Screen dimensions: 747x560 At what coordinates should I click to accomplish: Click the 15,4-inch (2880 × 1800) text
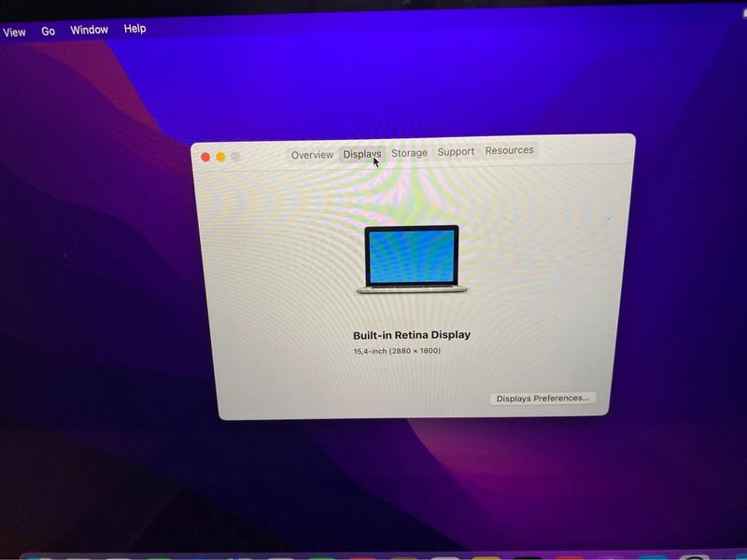coord(397,351)
